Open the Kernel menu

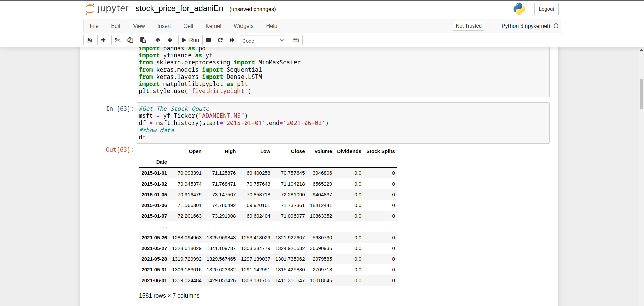[x=213, y=26]
